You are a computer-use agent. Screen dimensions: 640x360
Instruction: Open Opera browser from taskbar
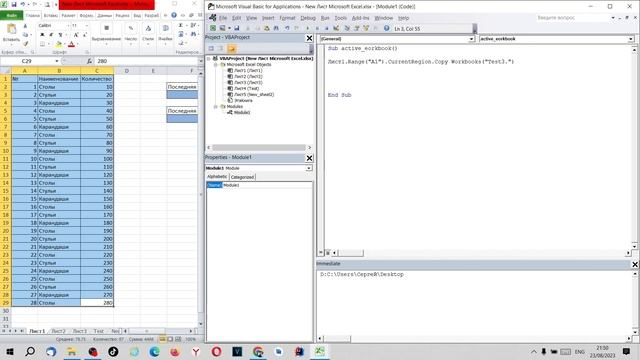[216, 351]
